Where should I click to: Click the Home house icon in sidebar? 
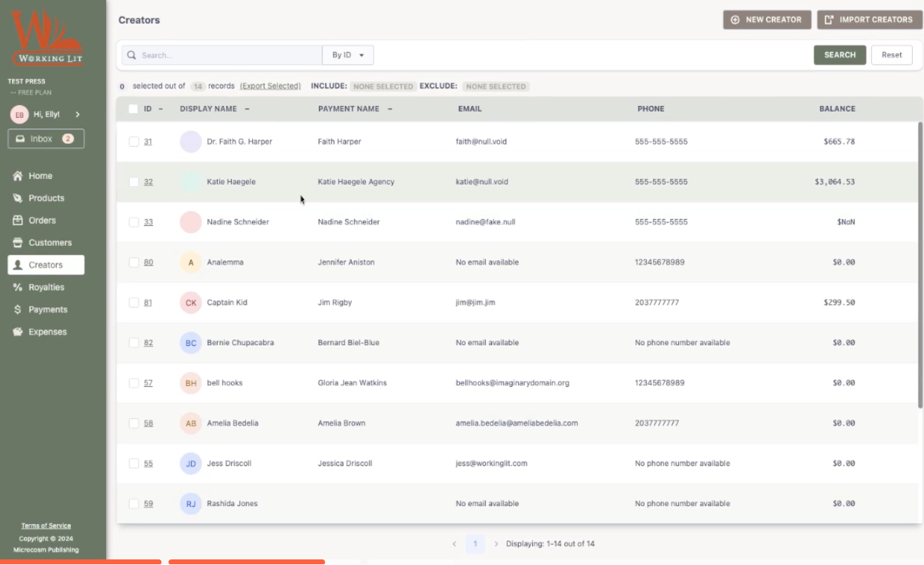click(18, 176)
